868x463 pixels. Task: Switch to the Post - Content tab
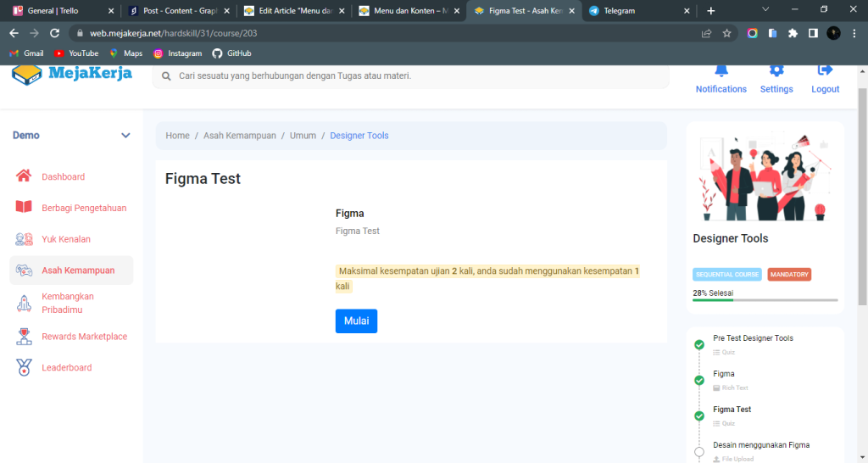click(179, 10)
